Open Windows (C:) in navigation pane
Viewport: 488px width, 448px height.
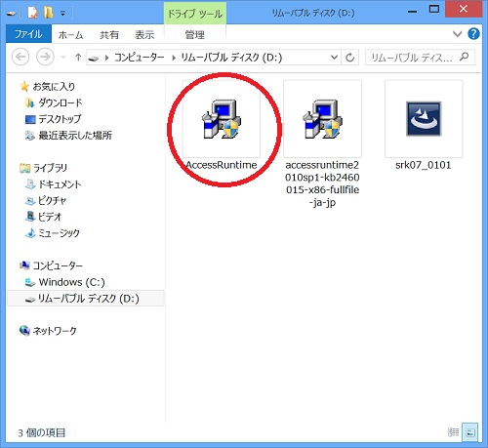[x=71, y=282]
